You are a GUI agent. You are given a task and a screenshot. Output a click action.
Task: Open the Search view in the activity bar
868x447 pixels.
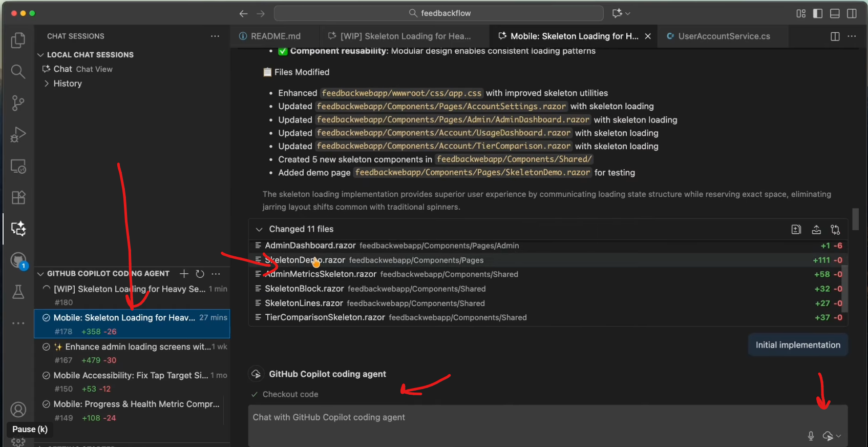pyautogui.click(x=18, y=72)
